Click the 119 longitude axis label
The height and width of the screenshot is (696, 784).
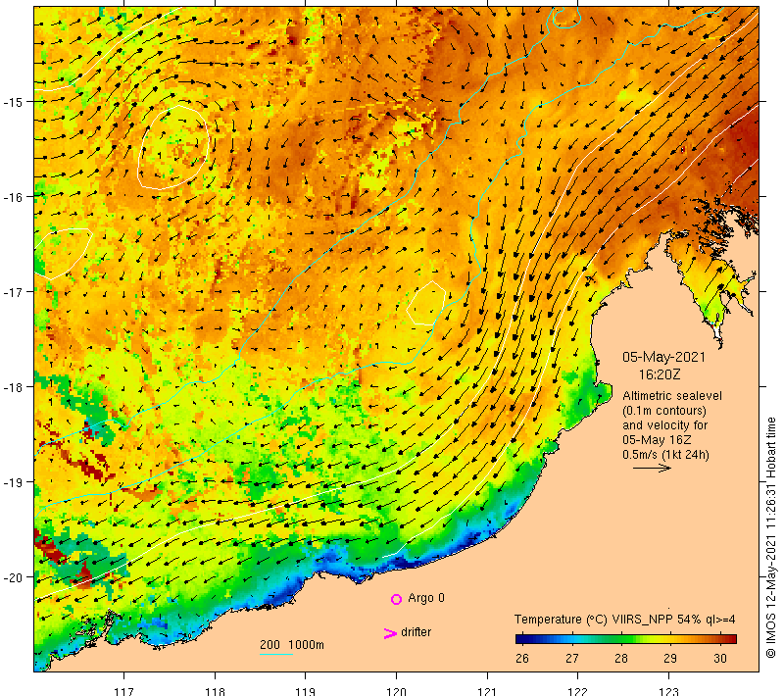coord(306,691)
